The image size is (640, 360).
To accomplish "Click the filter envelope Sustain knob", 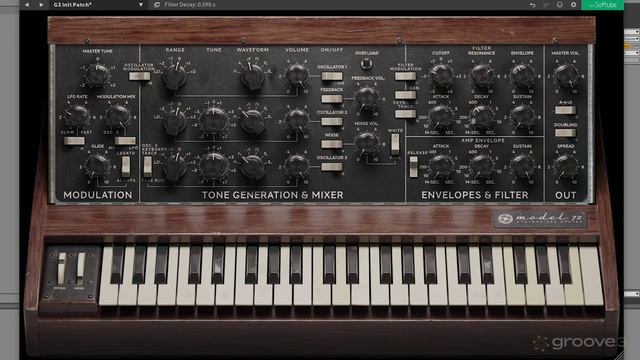I will tap(522, 116).
